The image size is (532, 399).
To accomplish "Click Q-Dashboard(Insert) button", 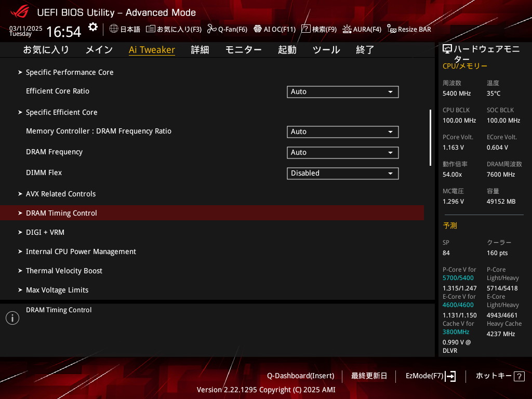I will pos(301,376).
